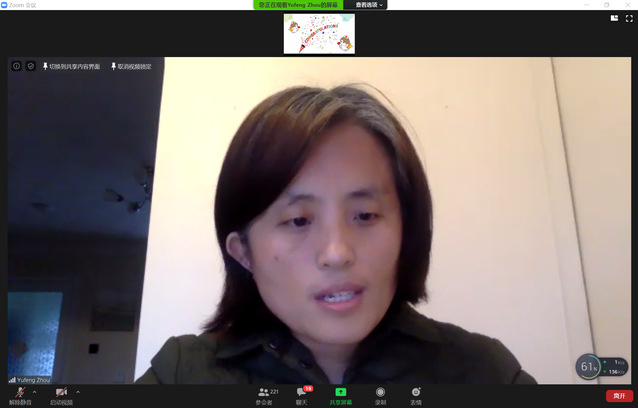
Task: Unpin the video (取消视频固定)
Action: pyautogui.click(x=131, y=66)
